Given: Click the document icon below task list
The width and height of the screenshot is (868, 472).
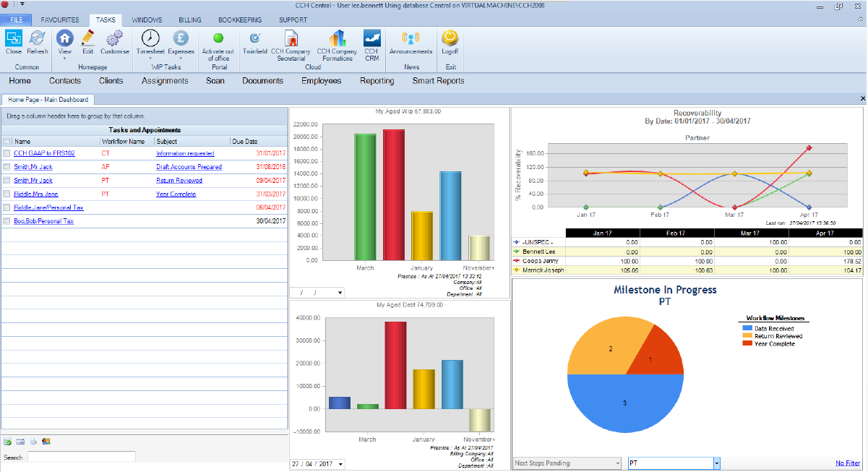Looking at the screenshot, I should tap(33, 441).
